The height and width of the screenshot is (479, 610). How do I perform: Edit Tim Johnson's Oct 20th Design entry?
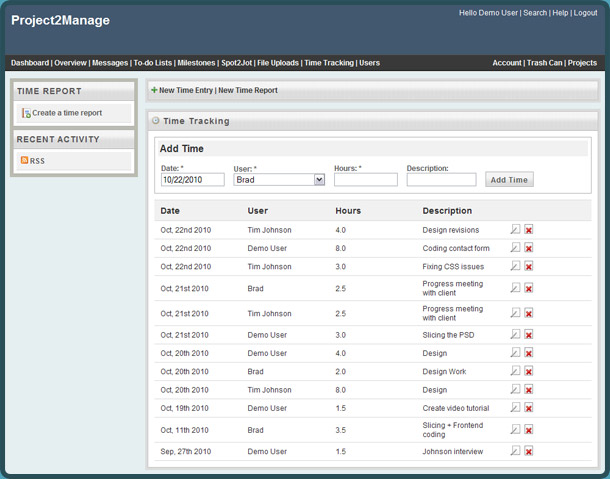pos(515,389)
